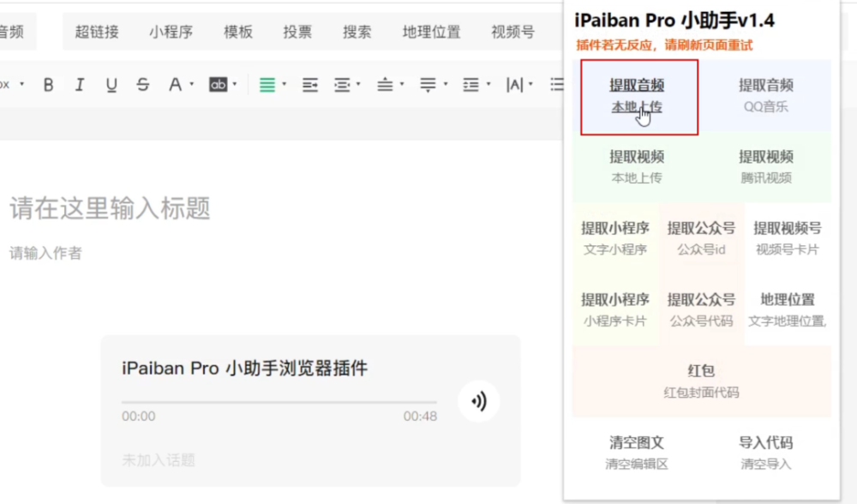Click 提取视频号 视频号卡片
Screen dimensions: 857x504
[x=788, y=238]
